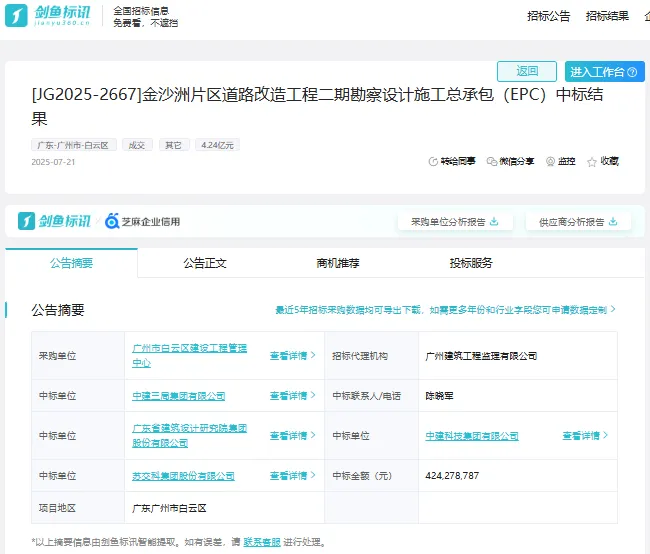Expand 查看详情 for 苏交科集团股份有限公司

[292, 476]
